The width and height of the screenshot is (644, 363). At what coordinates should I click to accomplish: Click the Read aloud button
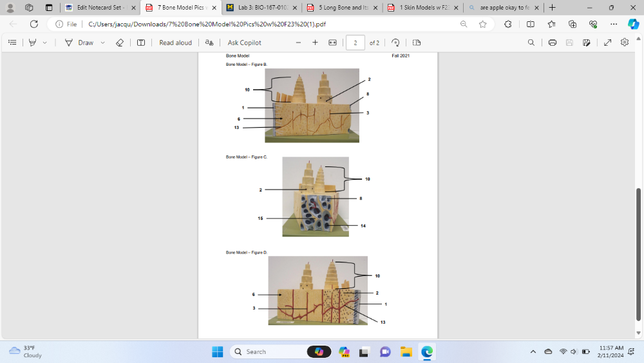[175, 43]
